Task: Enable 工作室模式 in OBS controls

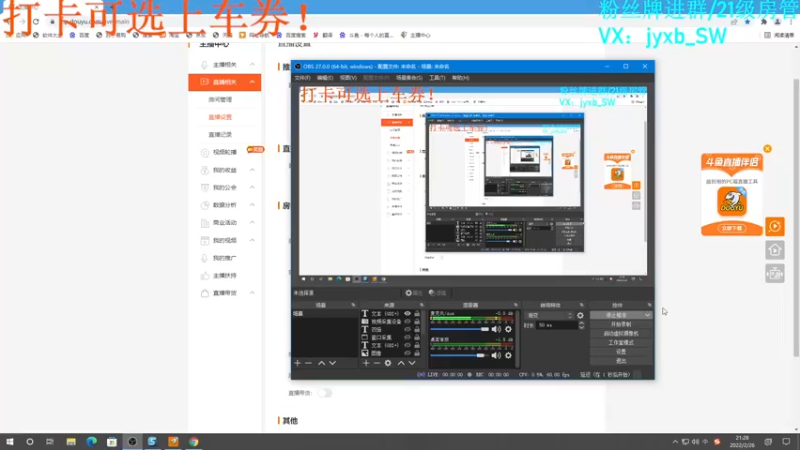Action: tap(621, 343)
